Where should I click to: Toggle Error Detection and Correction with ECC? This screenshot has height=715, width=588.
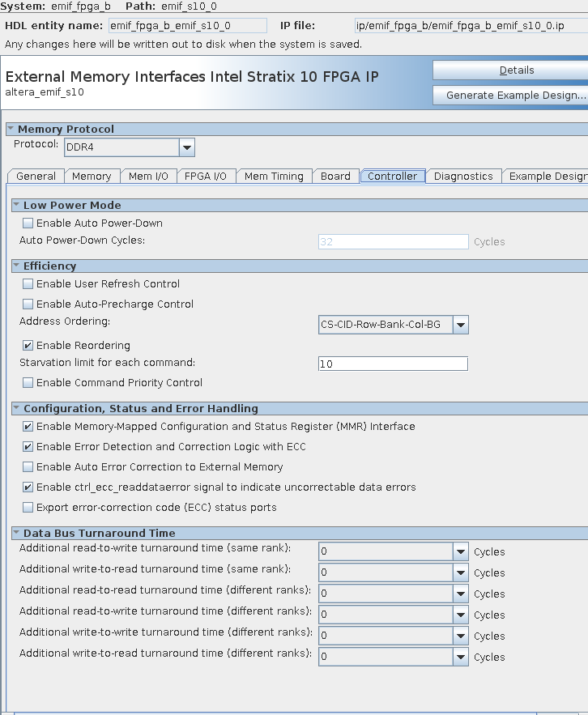coord(28,446)
